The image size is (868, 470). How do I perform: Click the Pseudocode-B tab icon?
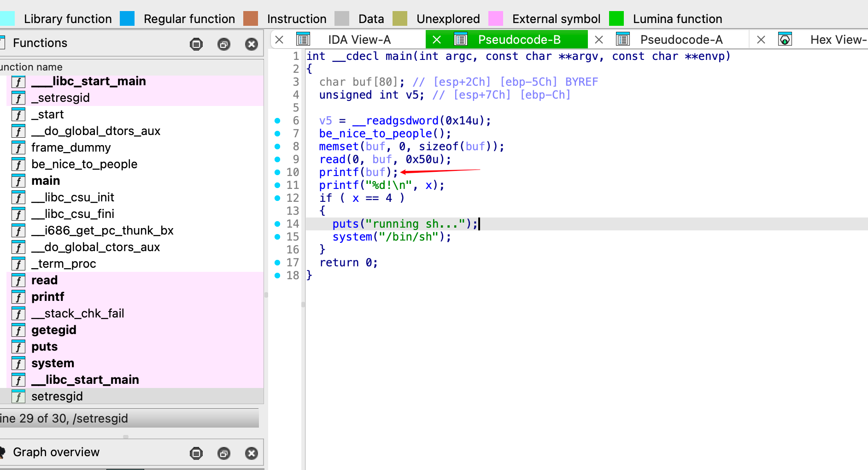(x=461, y=40)
